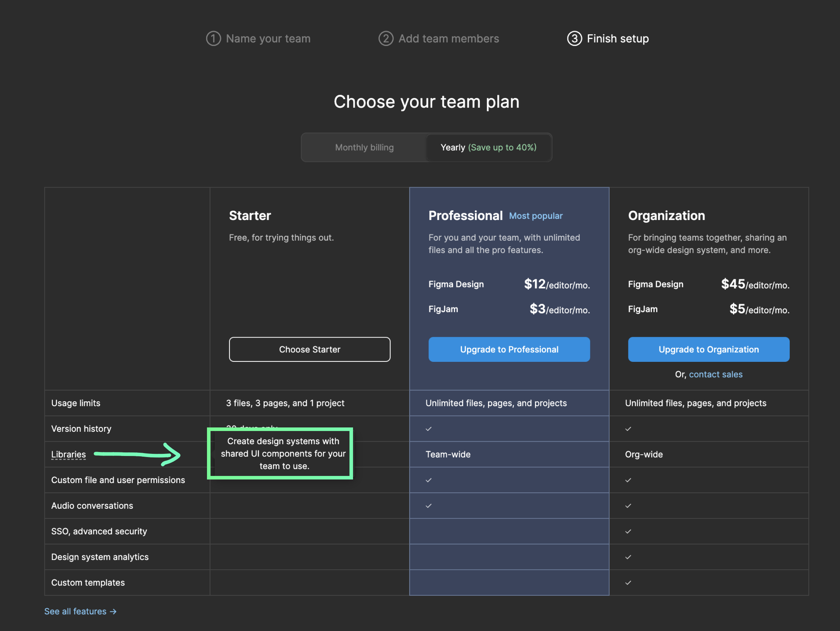Click the Professional Audio conversations checkmark

click(428, 505)
